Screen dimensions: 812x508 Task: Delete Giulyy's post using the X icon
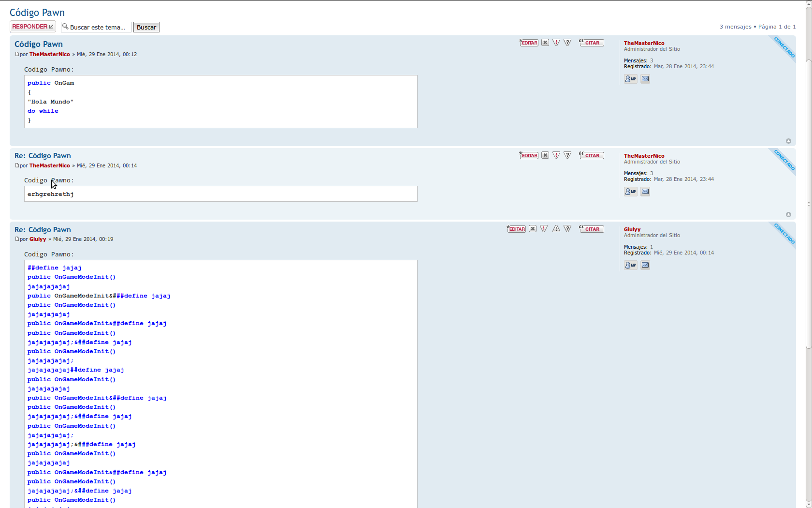[x=532, y=229]
